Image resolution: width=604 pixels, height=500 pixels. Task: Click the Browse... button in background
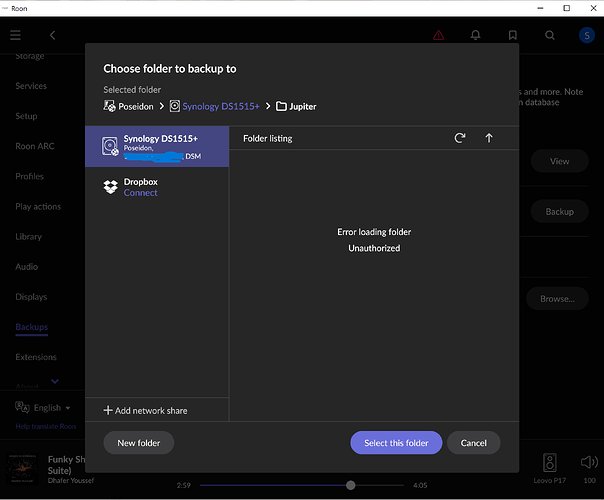(x=557, y=299)
